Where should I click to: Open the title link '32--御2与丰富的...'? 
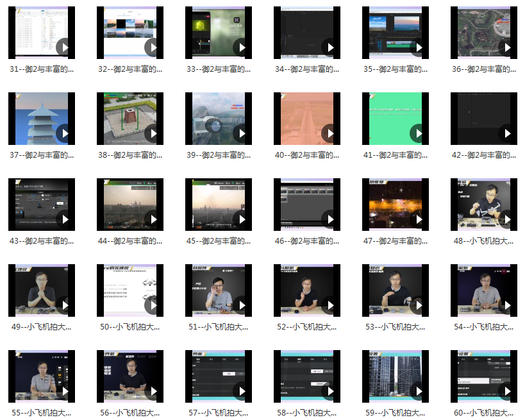pos(130,69)
